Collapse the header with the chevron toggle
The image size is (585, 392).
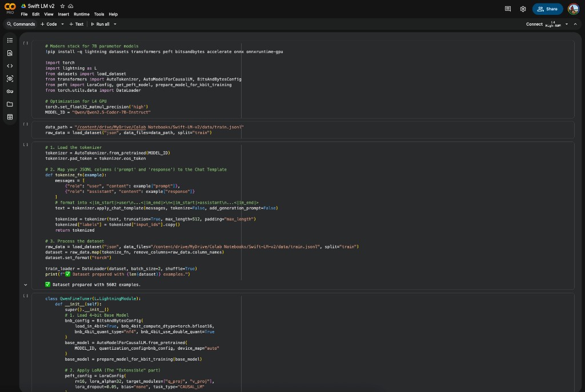point(575,24)
